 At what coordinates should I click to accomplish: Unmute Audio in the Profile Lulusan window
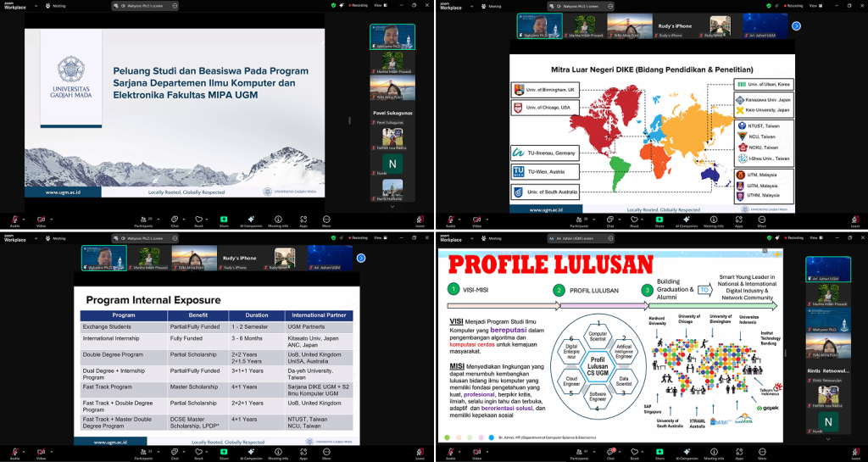[451, 454]
